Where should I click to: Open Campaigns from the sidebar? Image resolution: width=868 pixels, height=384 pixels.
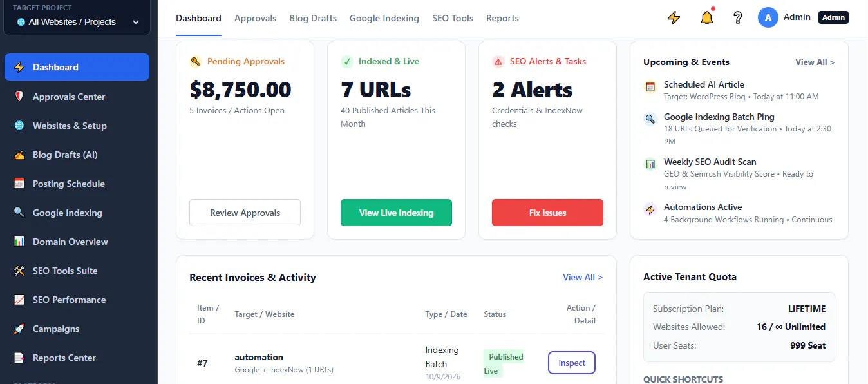pos(77,329)
